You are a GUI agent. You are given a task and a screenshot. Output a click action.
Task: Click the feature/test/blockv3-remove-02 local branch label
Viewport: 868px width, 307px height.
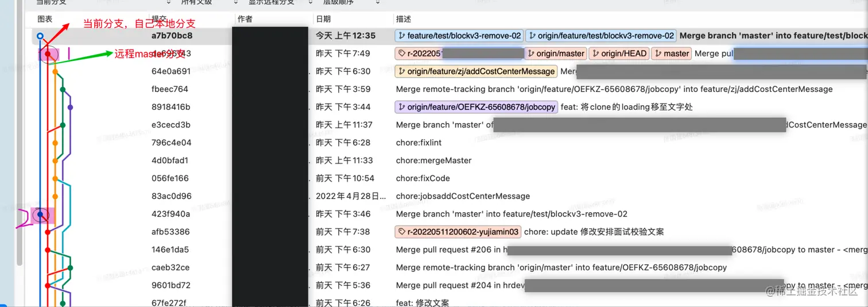(459, 36)
